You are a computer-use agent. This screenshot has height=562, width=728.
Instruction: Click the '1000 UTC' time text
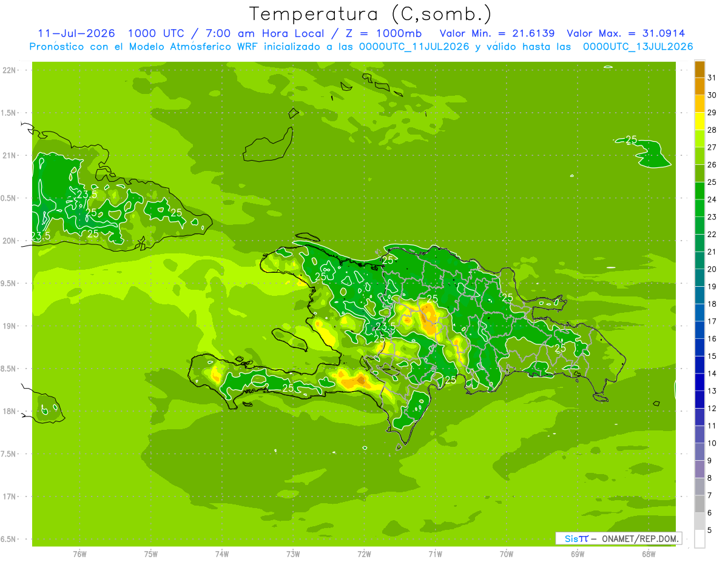[x=158, y=33]
